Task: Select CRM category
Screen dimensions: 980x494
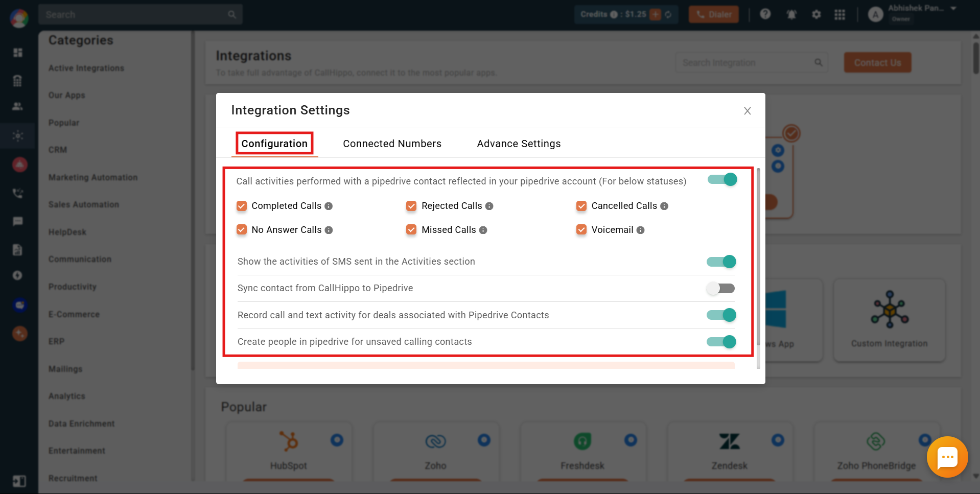Action: coord(58,150)
